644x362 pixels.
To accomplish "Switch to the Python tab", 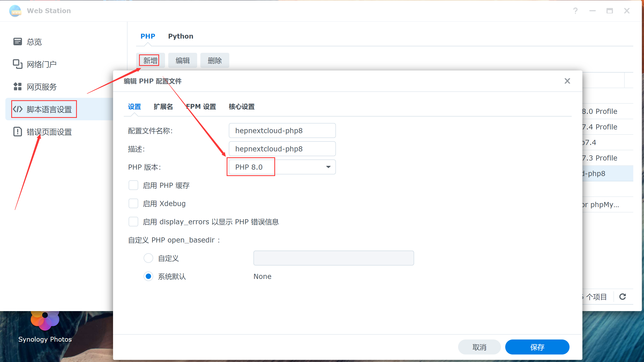I will [181, 36].
